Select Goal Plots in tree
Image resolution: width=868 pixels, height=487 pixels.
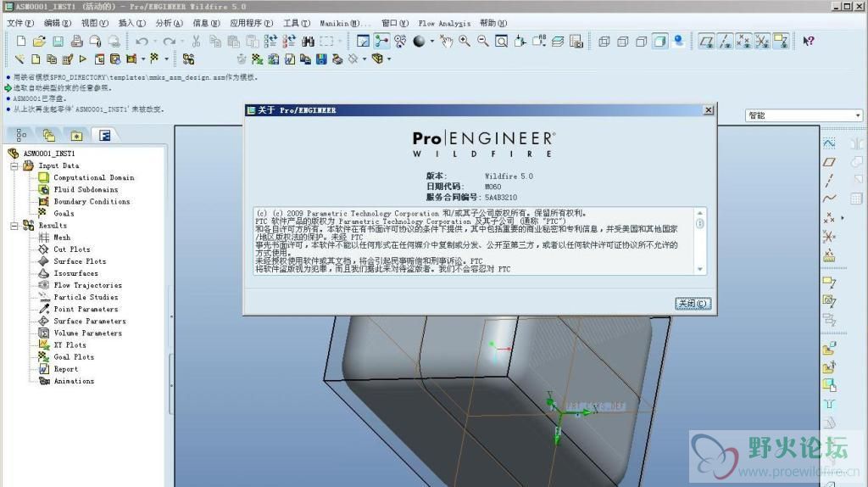[75, 357]
